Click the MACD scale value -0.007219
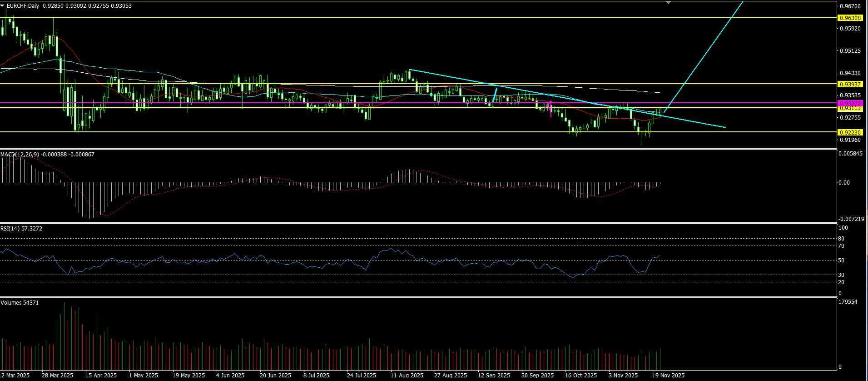Screen dimensions: 868x381 coord(851,219)
